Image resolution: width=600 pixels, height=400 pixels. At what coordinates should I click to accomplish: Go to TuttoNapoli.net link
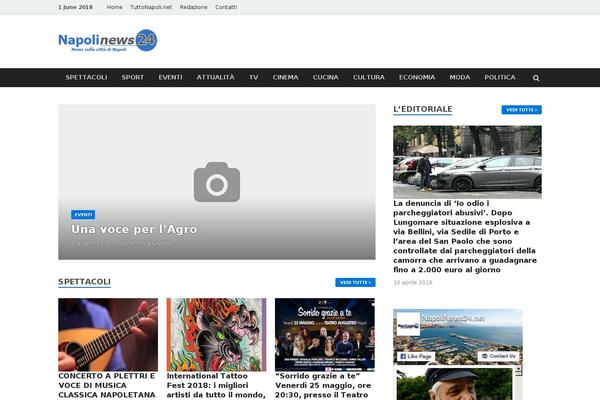click(151, 7)
